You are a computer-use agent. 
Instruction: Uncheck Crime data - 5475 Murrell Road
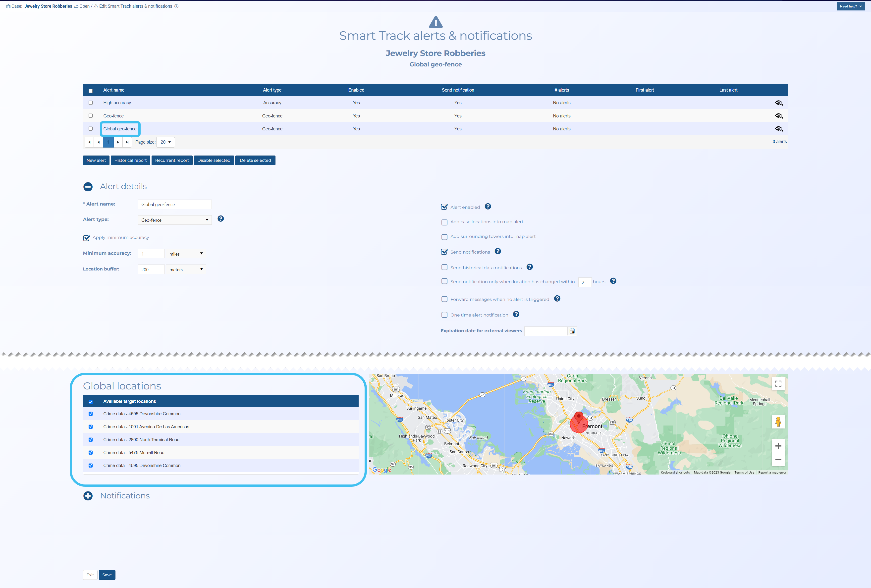(x=91, y=453)
